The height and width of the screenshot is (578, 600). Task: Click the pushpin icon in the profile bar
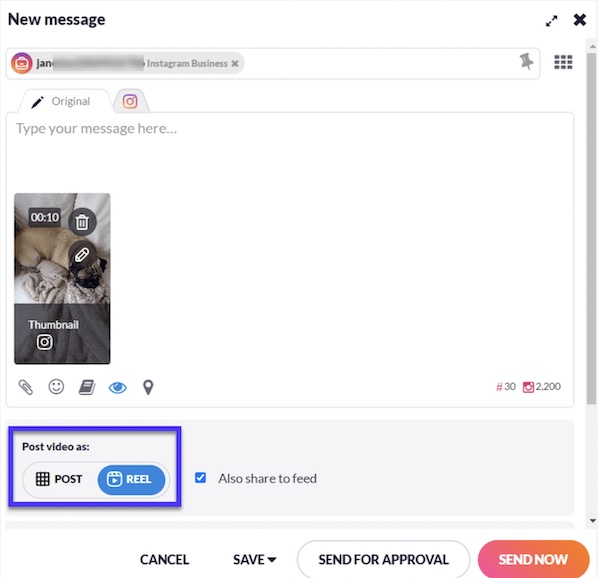pyautogui.click(x=526, y=62)
